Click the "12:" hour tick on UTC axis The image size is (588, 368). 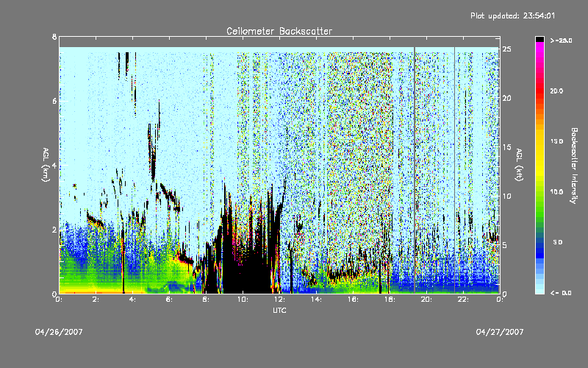click(x=279, y=300)
